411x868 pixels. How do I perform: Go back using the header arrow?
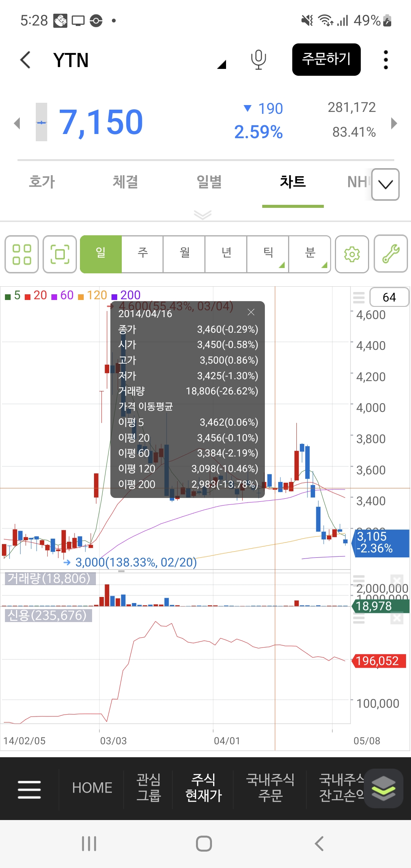click(x=25, y=60)
